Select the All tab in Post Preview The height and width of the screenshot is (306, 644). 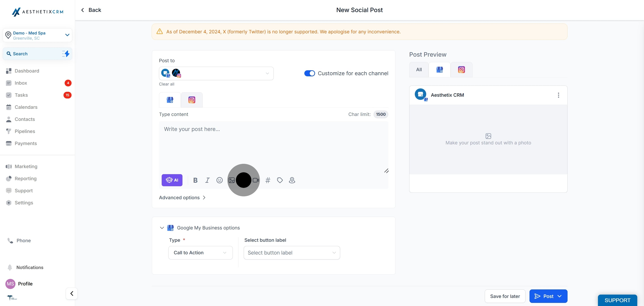click(419, 70)
